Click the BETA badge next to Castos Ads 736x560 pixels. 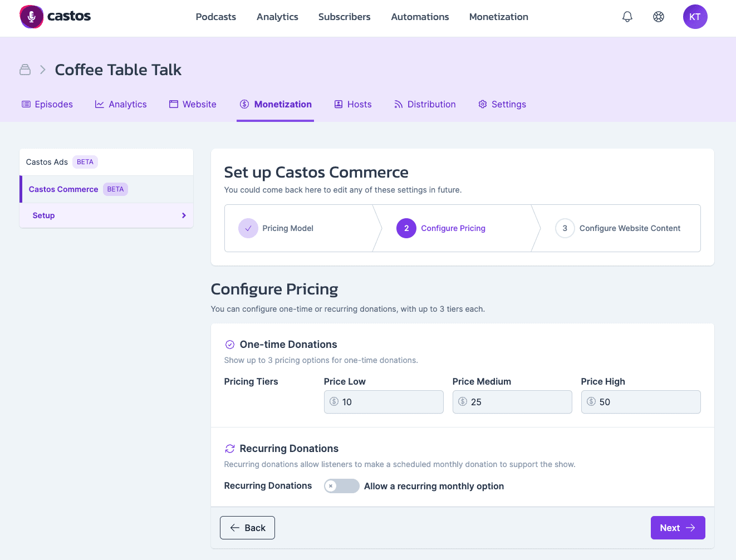point(85,162)
